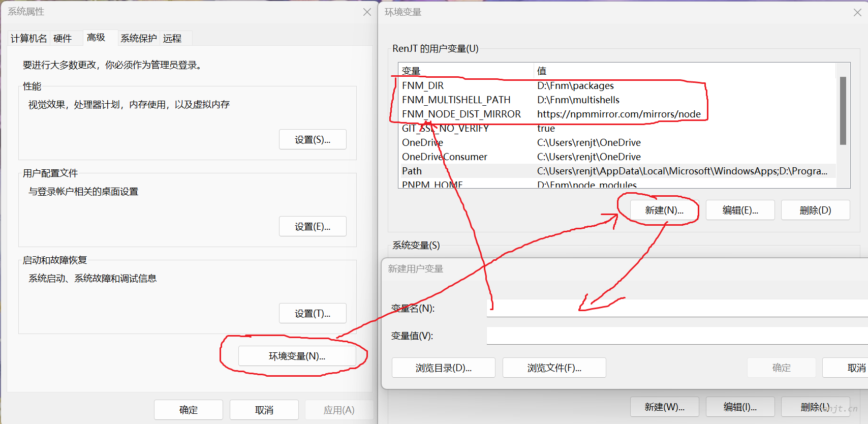Select the OneDriveConsumer variable row
Image resolution: width=868 pixels, height=424 pixels.
pos(617,157)
